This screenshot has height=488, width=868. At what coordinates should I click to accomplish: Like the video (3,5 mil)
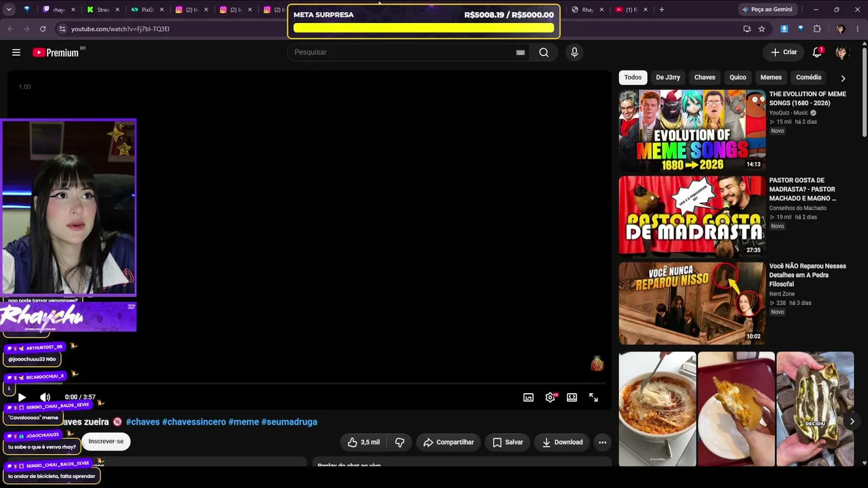pyautogui.click(x=363, y=443)
